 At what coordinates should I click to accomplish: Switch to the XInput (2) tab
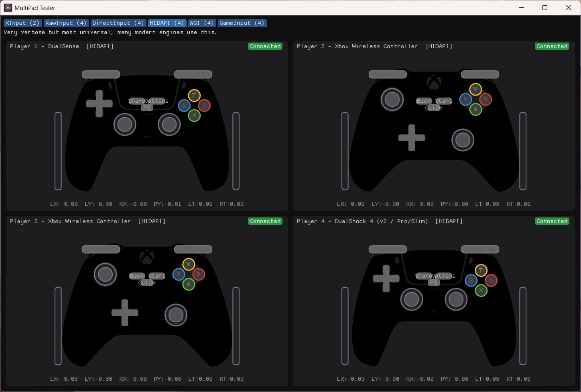[22, 23]
